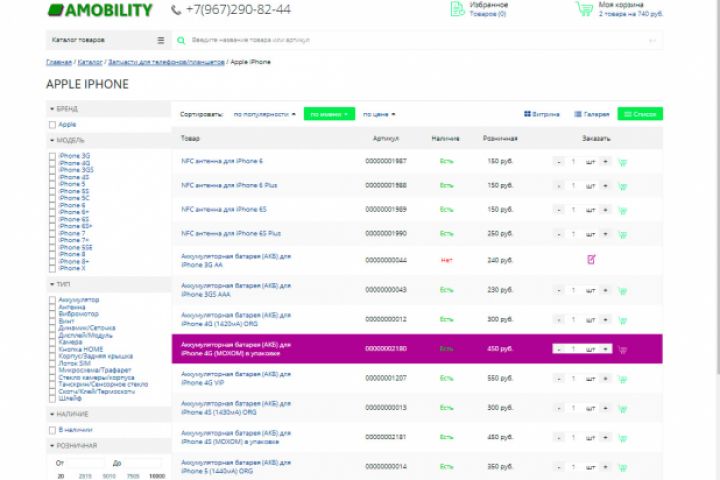Add NFC antenna for iPhone 6 to cart
The height and width of the screenshot is (480, 720).
(x=623, y=162)
